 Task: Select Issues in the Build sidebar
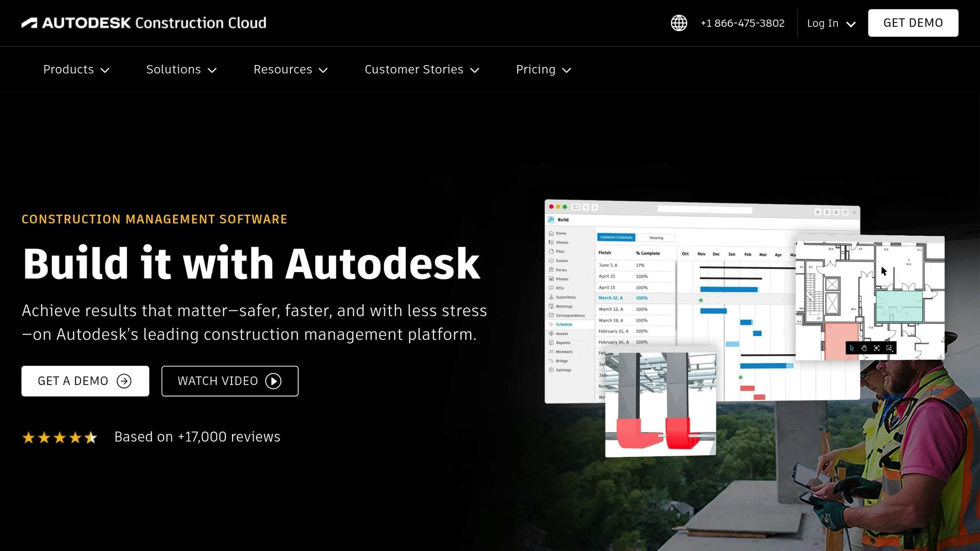[x=558, y=261]
